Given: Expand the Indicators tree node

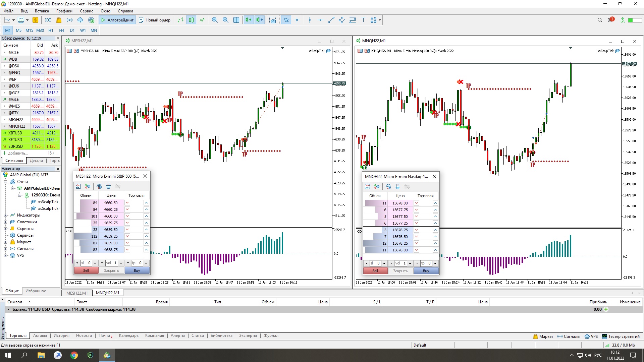Looking at the screenshot, I should (x=5, y=215).
